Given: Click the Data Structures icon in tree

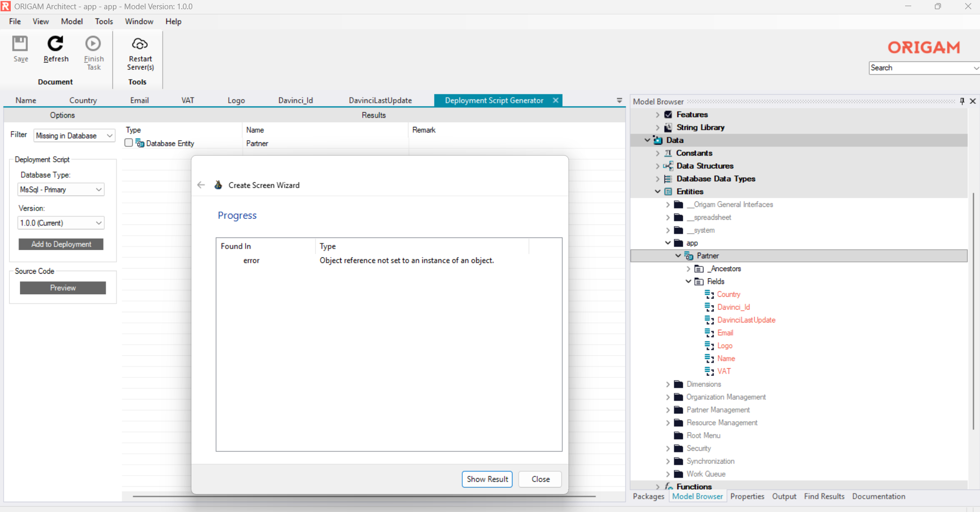Looking at the screenshot, I should click(668, 166).
